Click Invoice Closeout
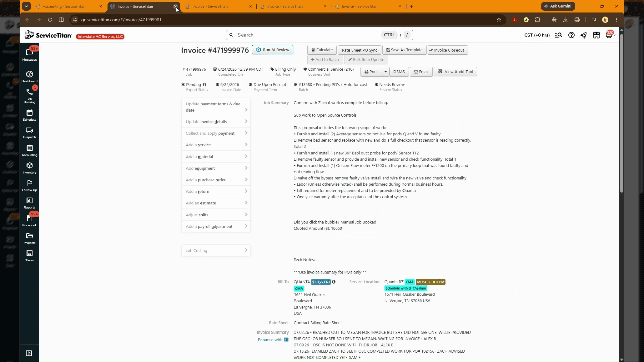 448,50
